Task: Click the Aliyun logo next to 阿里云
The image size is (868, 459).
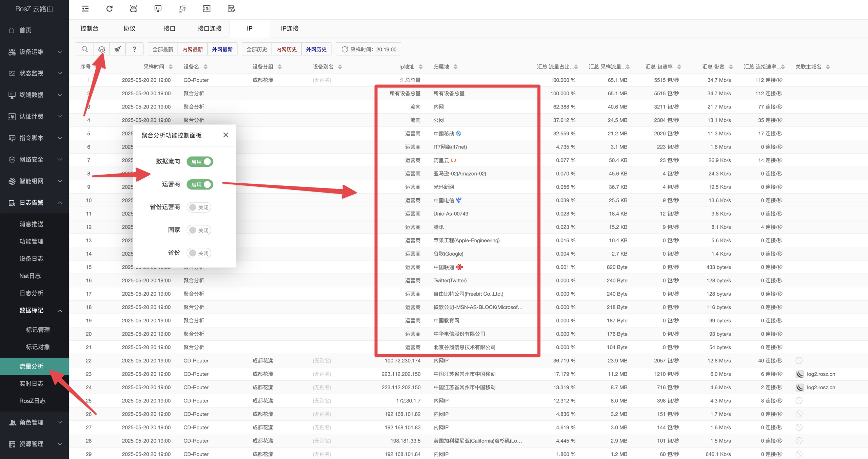Action: 453,160
